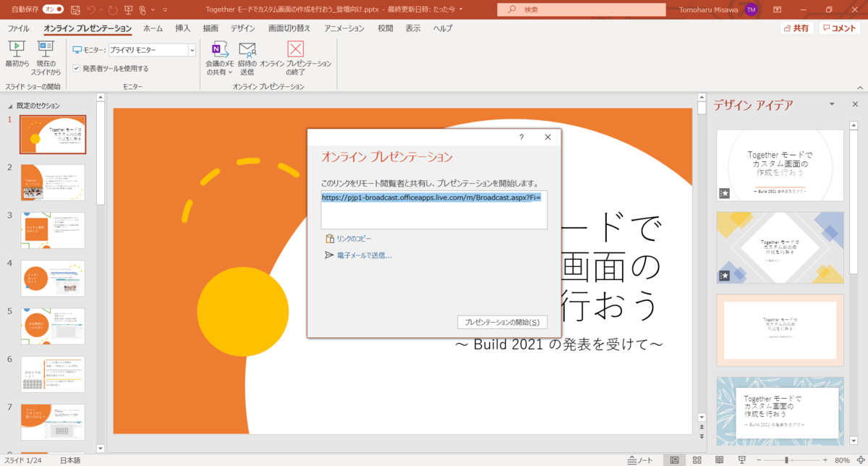
Task: Toggle the Notes (ノート) pane
Action: pyautogui.click(x=641, y=460)
